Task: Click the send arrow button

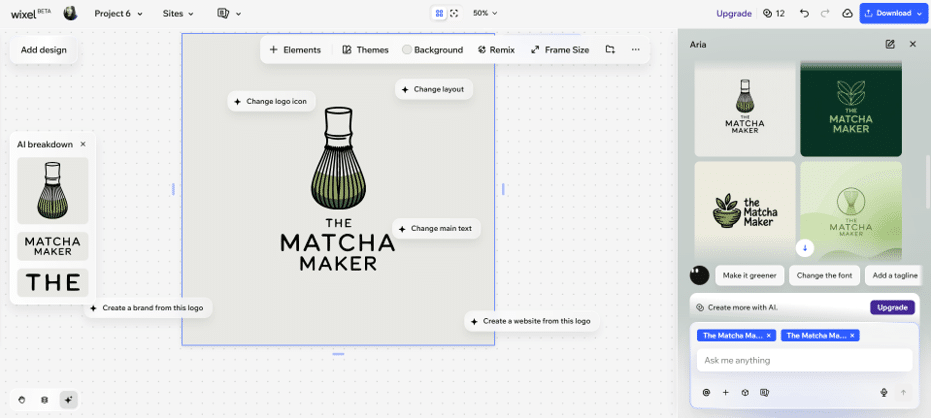Action: (904, 392)
